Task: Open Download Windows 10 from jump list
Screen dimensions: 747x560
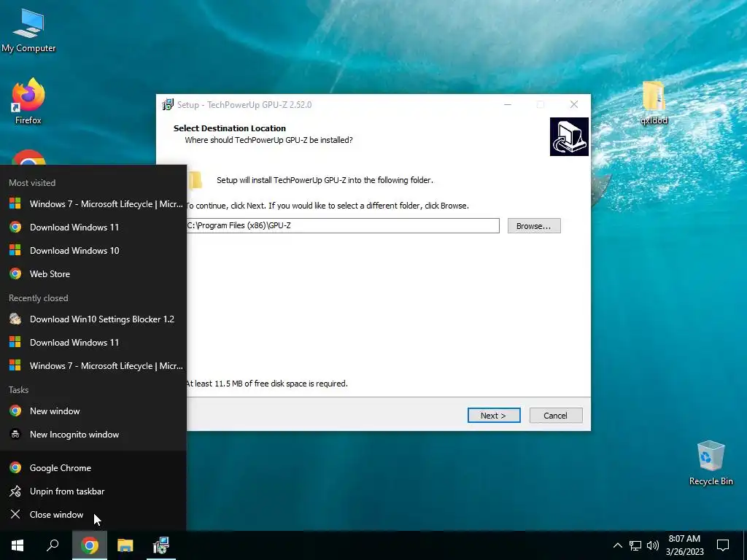Action: (x=93, y=251)
